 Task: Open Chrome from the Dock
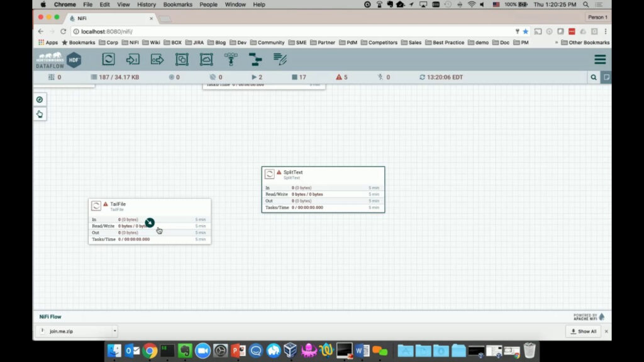[x=150, y=351]
